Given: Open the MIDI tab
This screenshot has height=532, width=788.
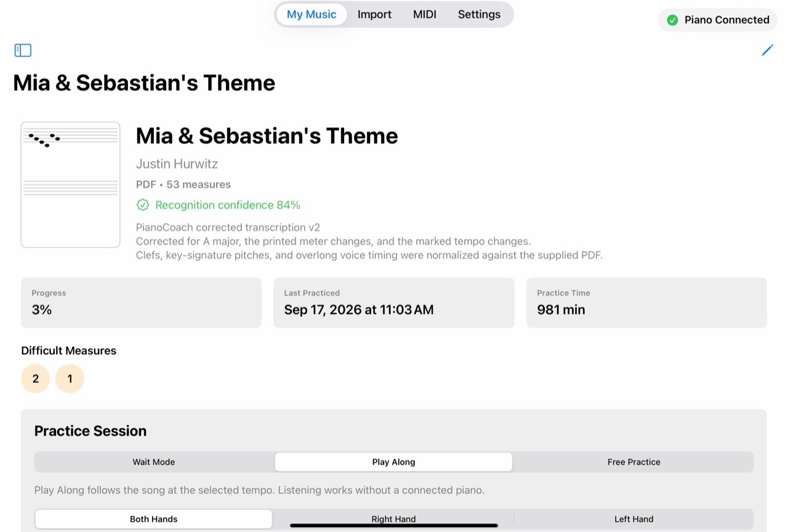Looking at the screenshot, I should coord(425,14).
